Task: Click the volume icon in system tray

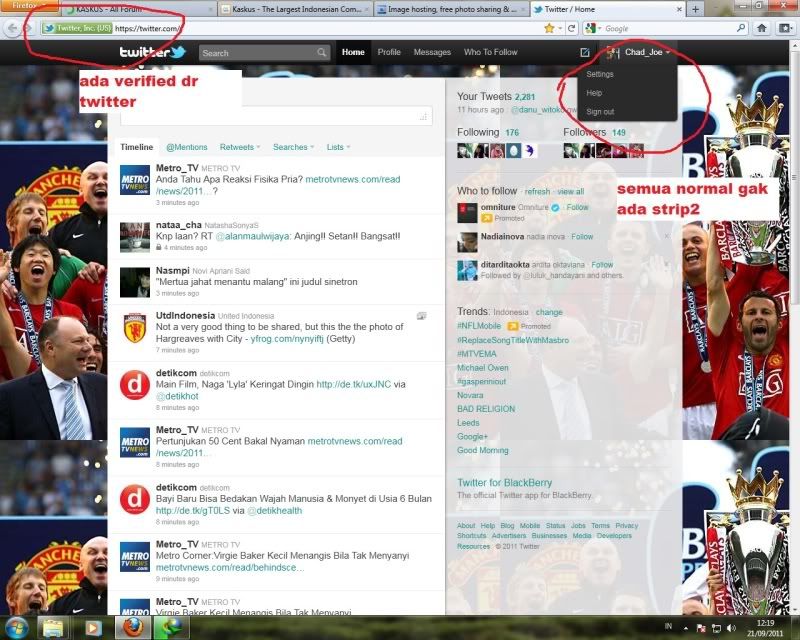Action: 731,628
